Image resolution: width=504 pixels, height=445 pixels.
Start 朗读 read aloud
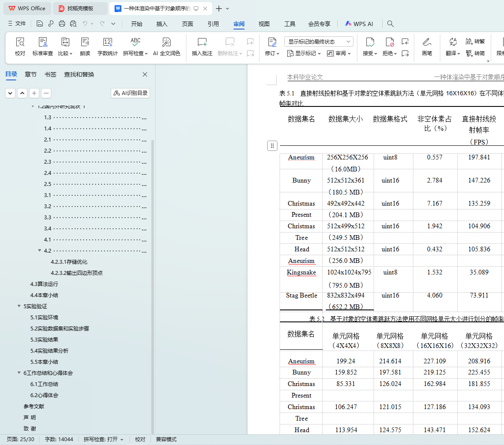point(85,47)
